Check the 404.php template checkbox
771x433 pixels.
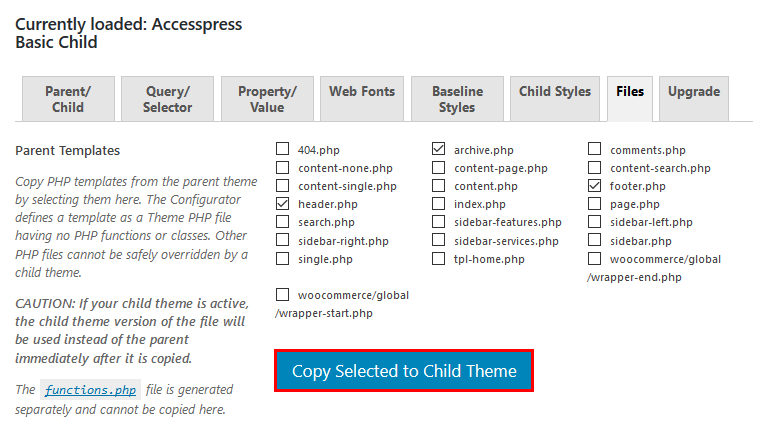coord(282,150)
